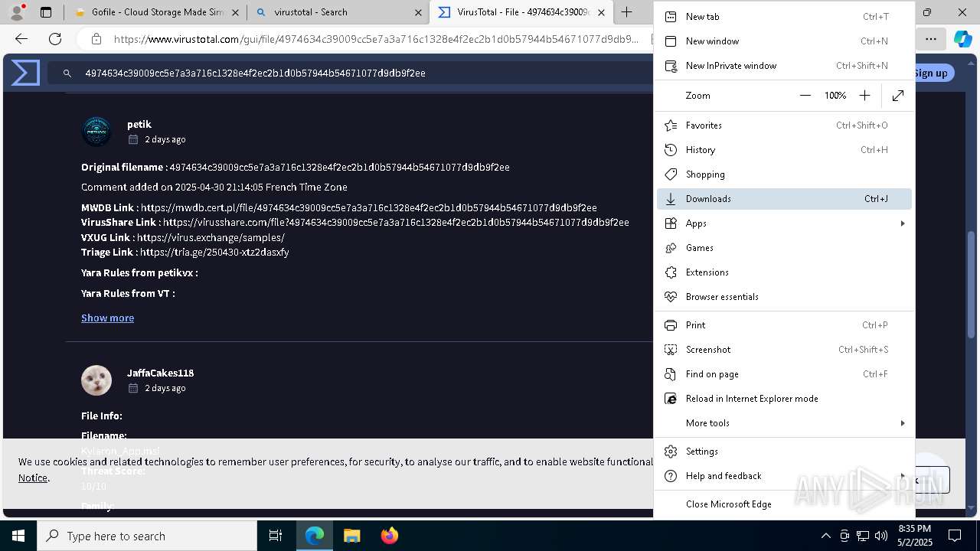Expand More tools submenu
The height and width of the screenshot is (551, 980).
coord(784,423)
